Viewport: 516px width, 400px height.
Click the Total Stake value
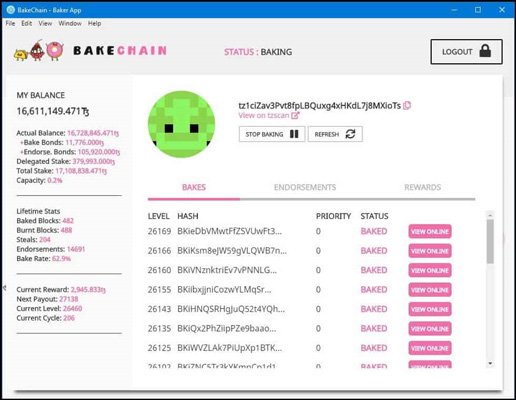pos(81,171)
